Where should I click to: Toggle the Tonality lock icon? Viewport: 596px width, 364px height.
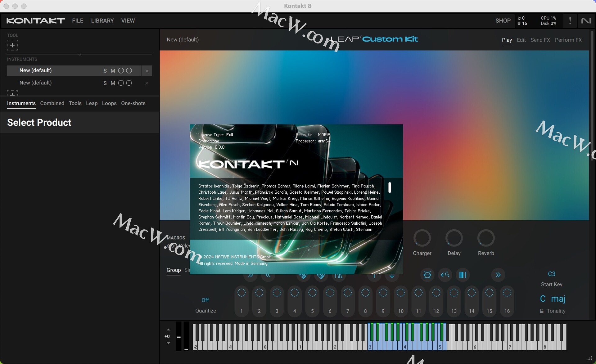(542, 311)
